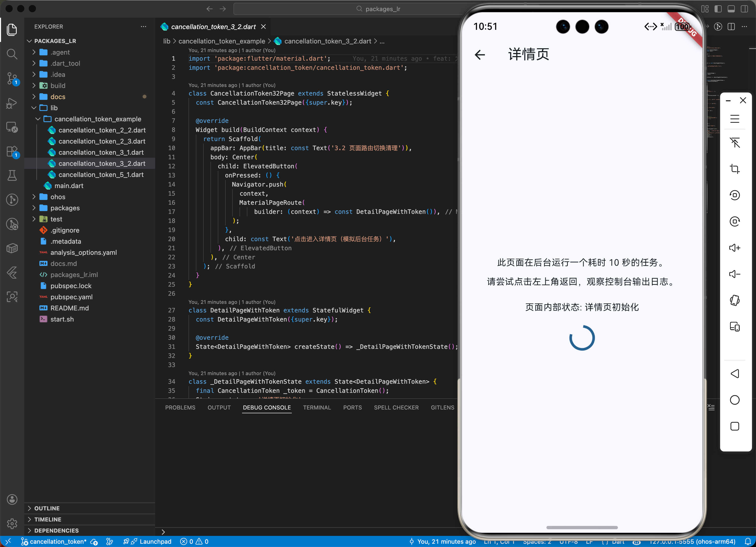Open the Search view in activity bar
756x547 pixels.
[x=12, y=54]
